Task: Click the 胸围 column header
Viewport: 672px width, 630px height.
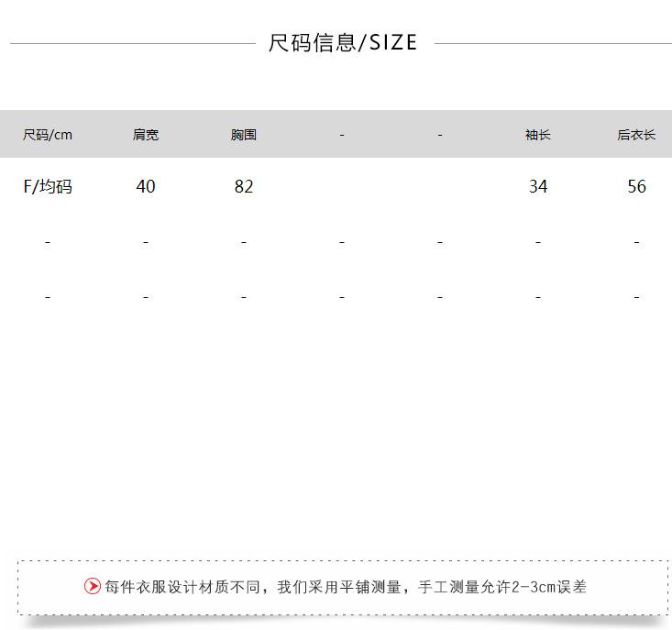Action: pos(244,135)
